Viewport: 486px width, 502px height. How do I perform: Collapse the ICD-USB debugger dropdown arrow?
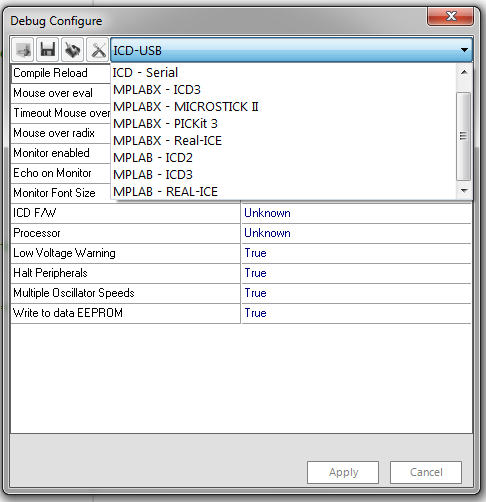[464, 50]
